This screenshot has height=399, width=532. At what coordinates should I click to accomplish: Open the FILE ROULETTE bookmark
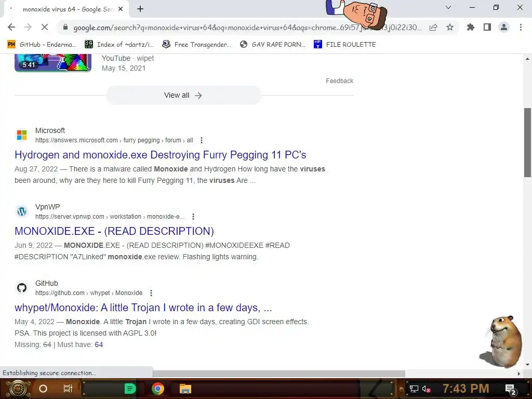[345, 45]
